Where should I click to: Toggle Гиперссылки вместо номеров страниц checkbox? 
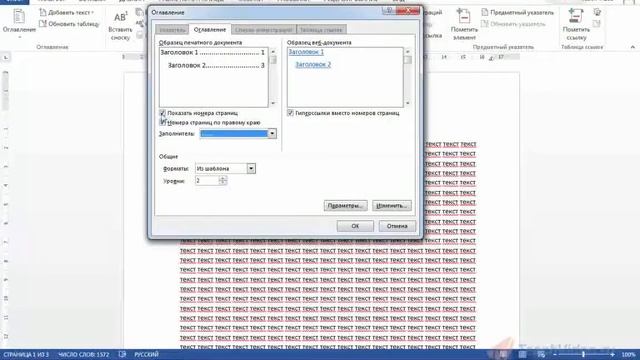click(290, 113)
